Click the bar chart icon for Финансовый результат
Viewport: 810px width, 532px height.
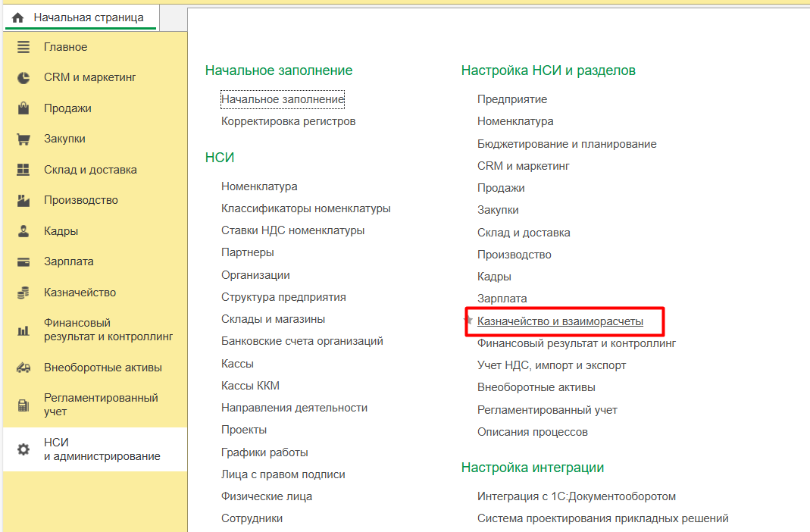click(x=23, y=330)
